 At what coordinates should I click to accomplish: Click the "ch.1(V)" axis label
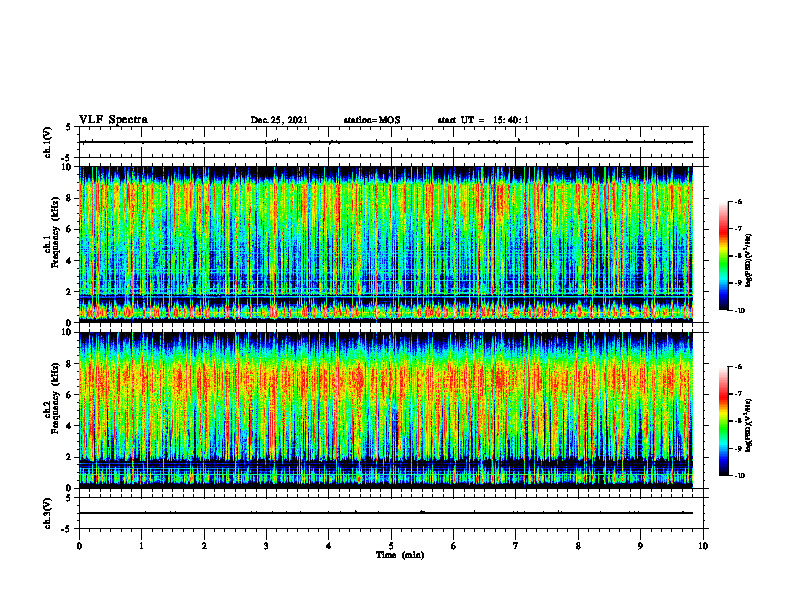pyautogui.click(x=47, y=142)
